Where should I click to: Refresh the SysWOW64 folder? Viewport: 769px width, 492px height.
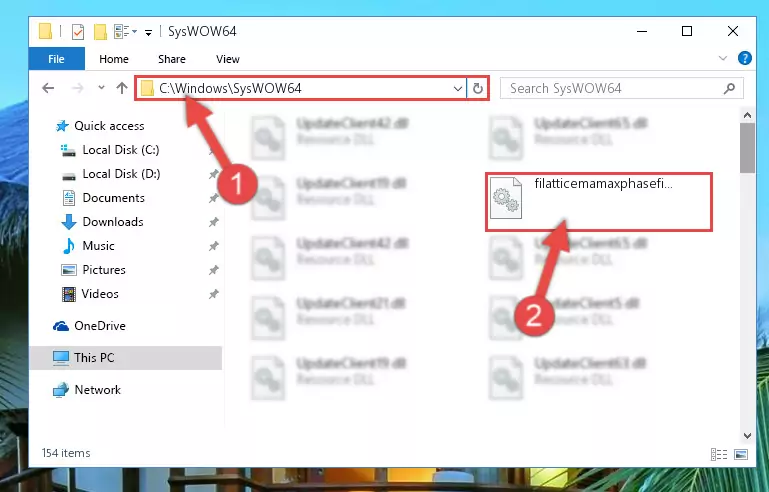[478, 89]
